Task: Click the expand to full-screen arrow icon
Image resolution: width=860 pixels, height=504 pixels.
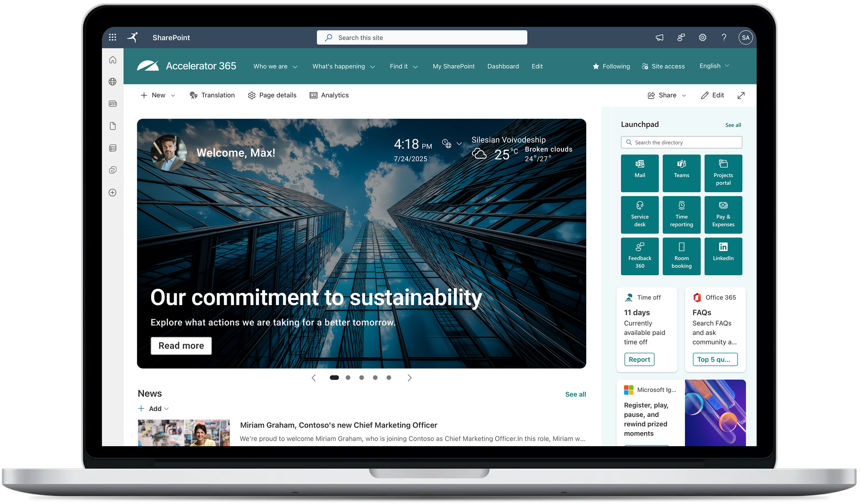Action: [x=741, y=95]
